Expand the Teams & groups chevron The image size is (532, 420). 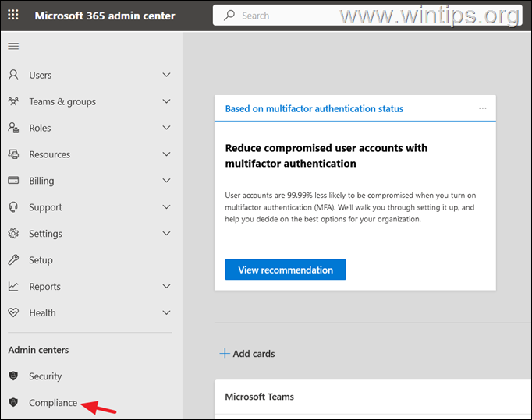pyautogui.click(x=166, y=101)
